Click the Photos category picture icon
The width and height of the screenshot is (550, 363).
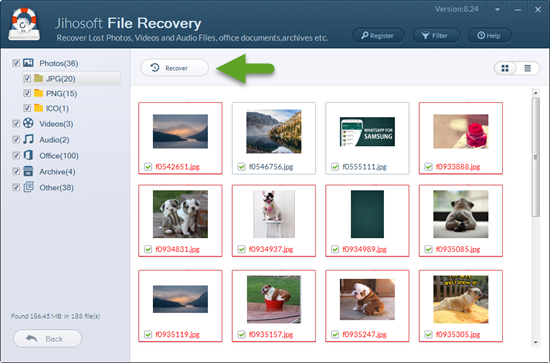click(x=28, y=63)
